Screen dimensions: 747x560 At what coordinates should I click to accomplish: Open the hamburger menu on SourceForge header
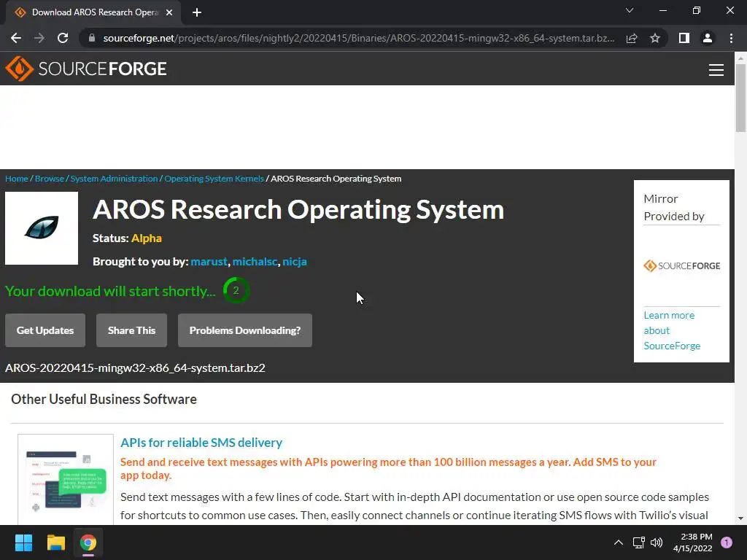coord(716,69)
